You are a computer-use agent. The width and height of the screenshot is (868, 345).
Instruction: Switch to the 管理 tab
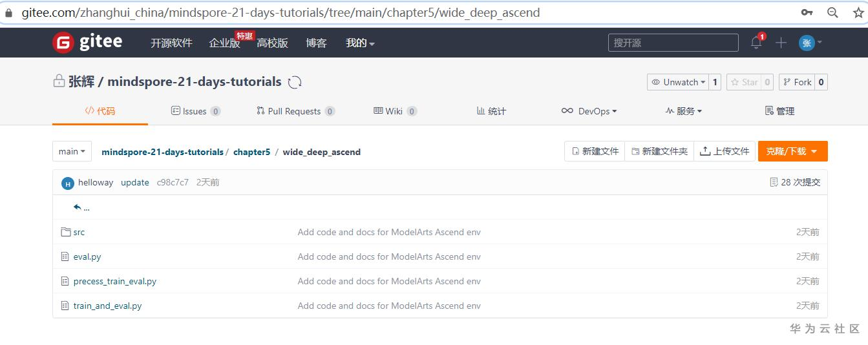[x=779, y=111]
